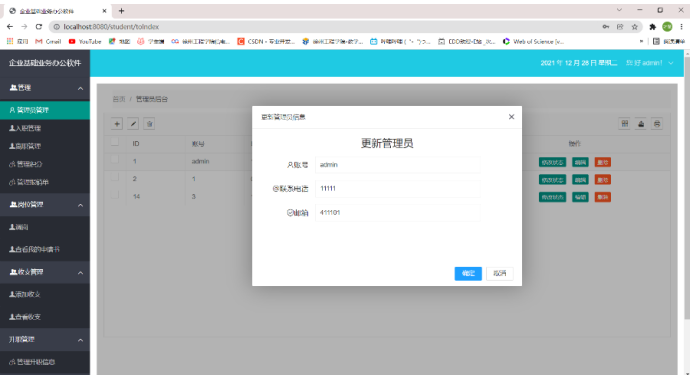This screenshot has height=375, width=690.
Task: Click the orange delete button in row ID 14
Action: 602,197
